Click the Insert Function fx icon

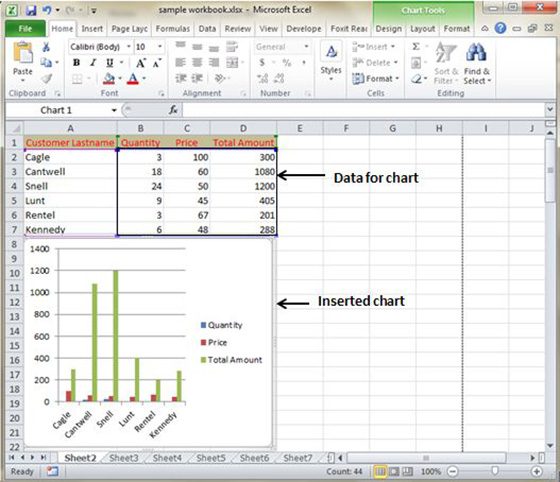[174, 110]
